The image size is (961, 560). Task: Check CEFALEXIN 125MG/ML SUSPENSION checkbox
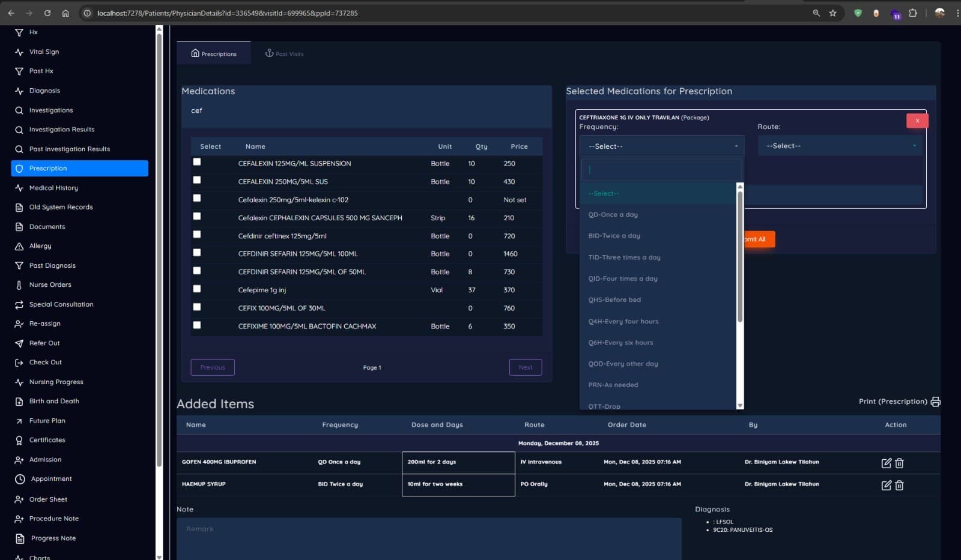(197, 162)
